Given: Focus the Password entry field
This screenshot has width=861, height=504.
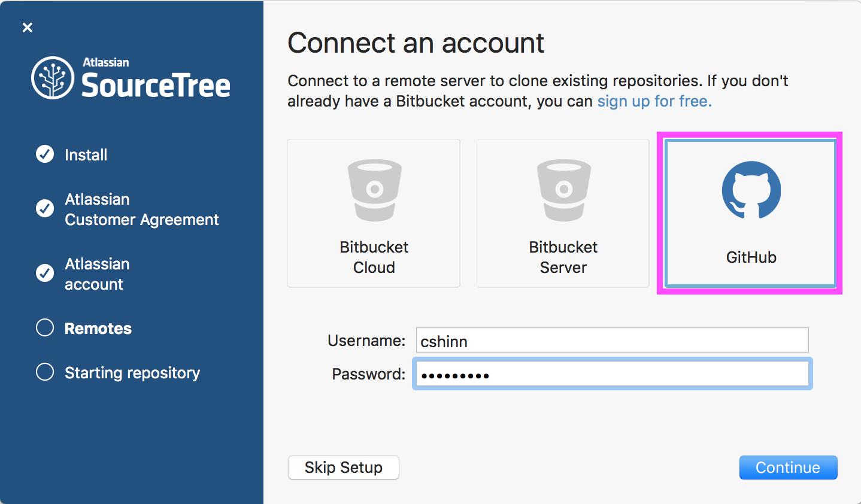Looking at the screenshot, I should click(x=612, y=374).
